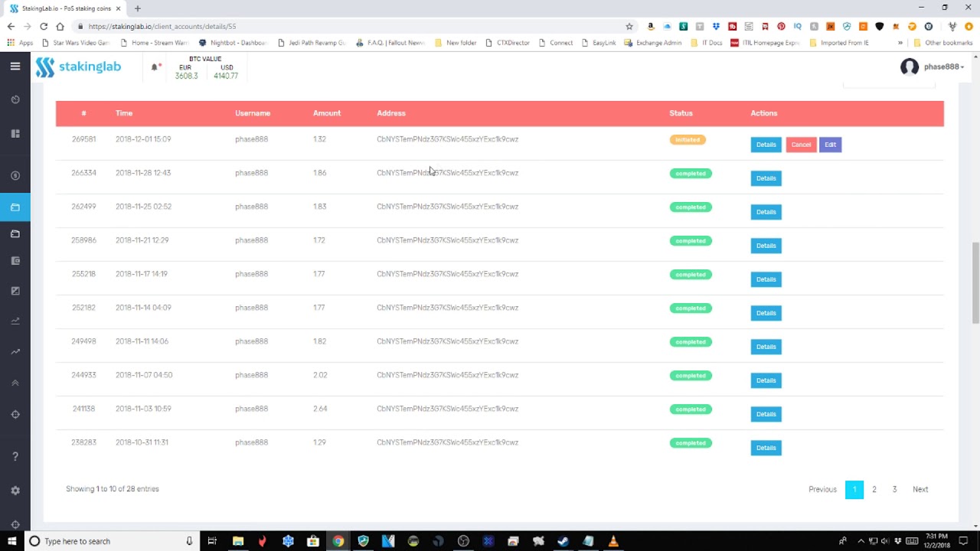Click the double chevron up sidebar icon
The width and height of the screenshot is (980, 551).
point(15,383)
